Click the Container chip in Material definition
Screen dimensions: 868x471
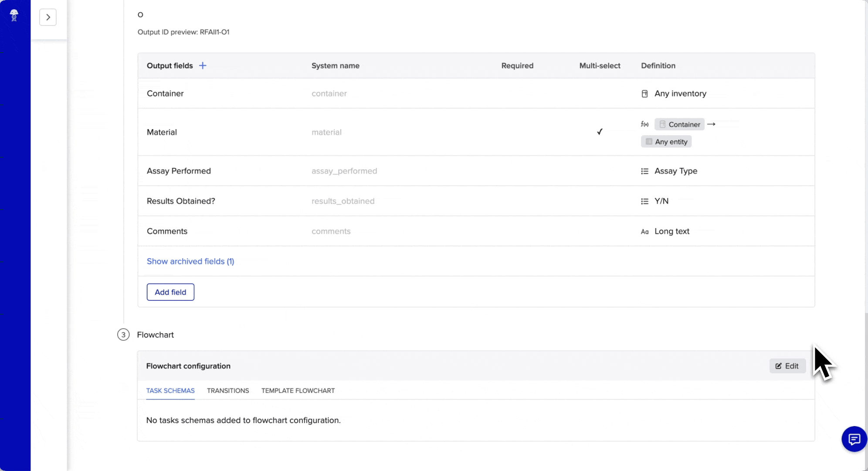click(679, 124)
